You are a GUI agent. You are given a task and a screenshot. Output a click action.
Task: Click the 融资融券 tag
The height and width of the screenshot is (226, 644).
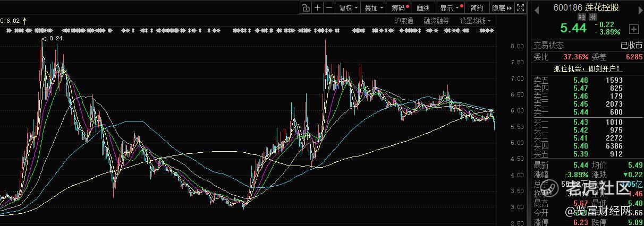pos(436,21)
